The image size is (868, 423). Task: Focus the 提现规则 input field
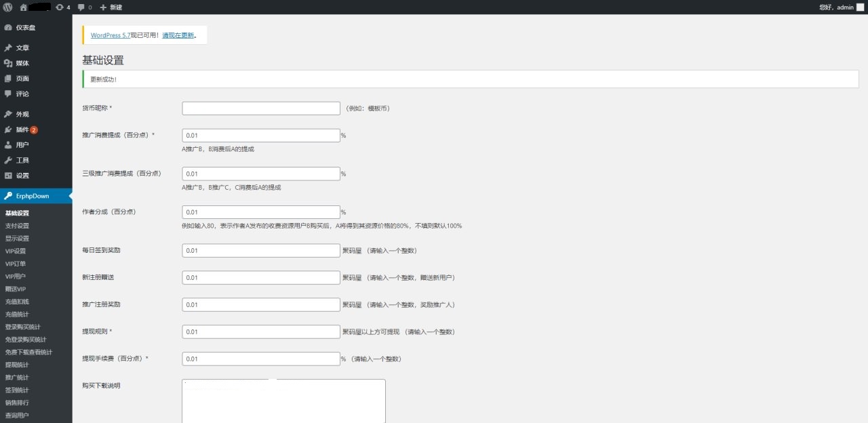point(261,332)
